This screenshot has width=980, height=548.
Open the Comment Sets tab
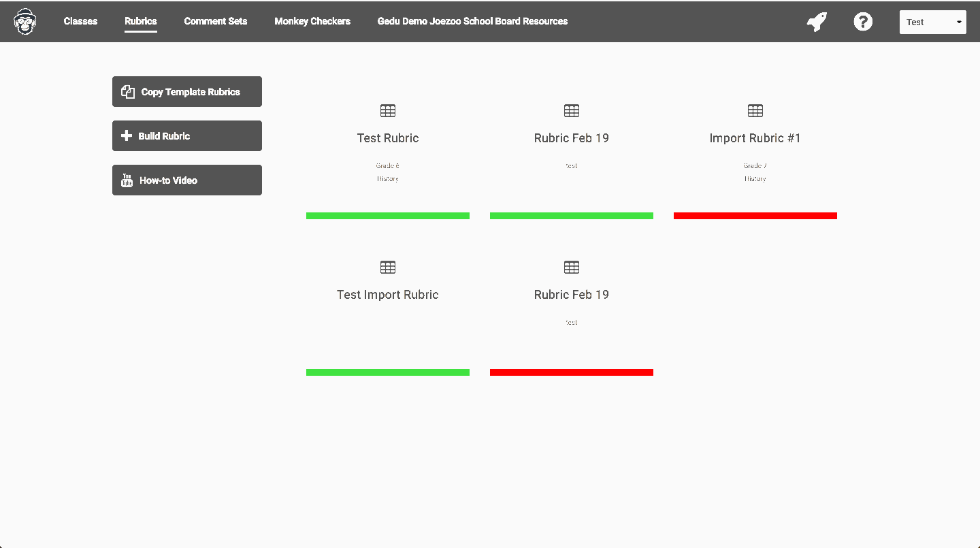pyautogui.click(x=216, y=21)
